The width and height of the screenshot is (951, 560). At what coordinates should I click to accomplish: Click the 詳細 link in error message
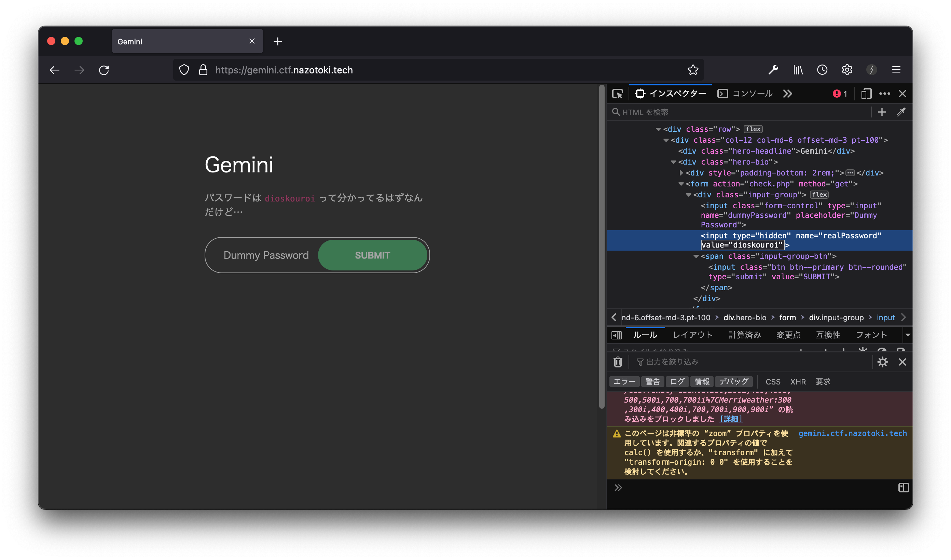coord(731,419)
